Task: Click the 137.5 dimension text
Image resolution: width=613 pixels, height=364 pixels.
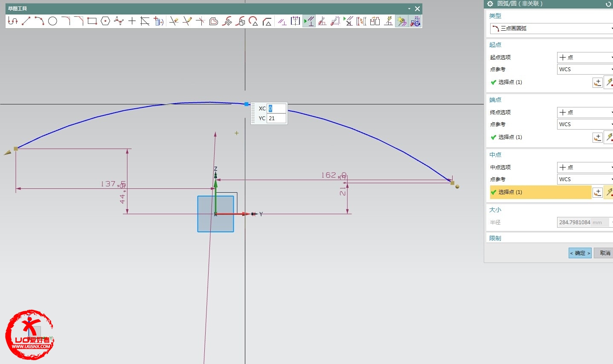Action: [113, 184]
